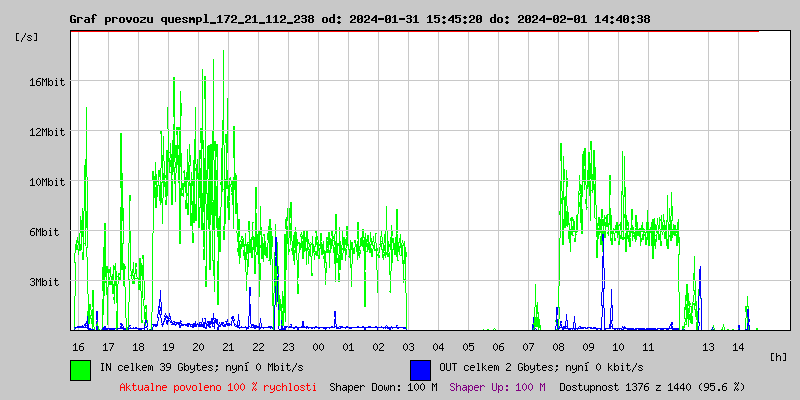Click the 10Mbit y-axis label
This screenshot has width=800, height=400.
pyautogui.click(x=46, y=182)
